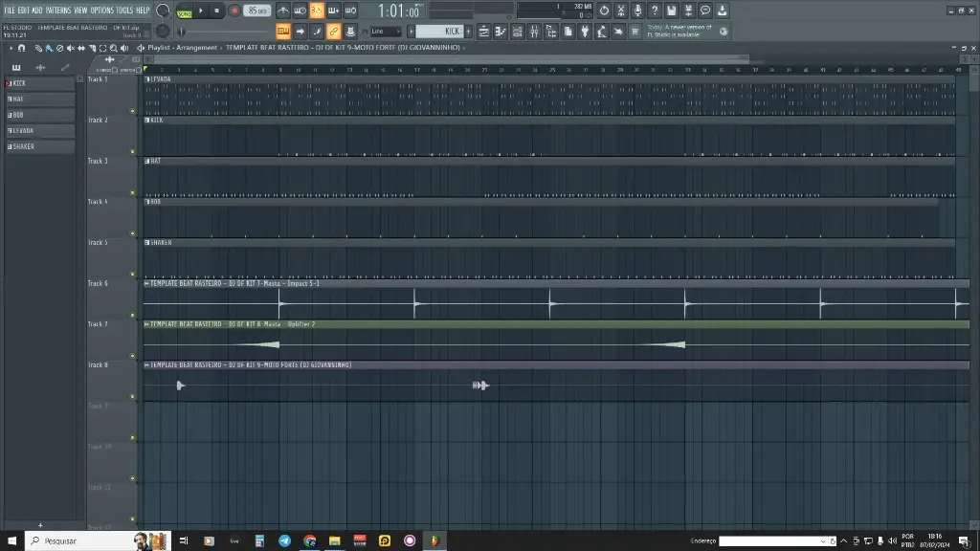
Task: Open the chat bubble news icon
Action: pyautogui.click(x=705, y=11)
